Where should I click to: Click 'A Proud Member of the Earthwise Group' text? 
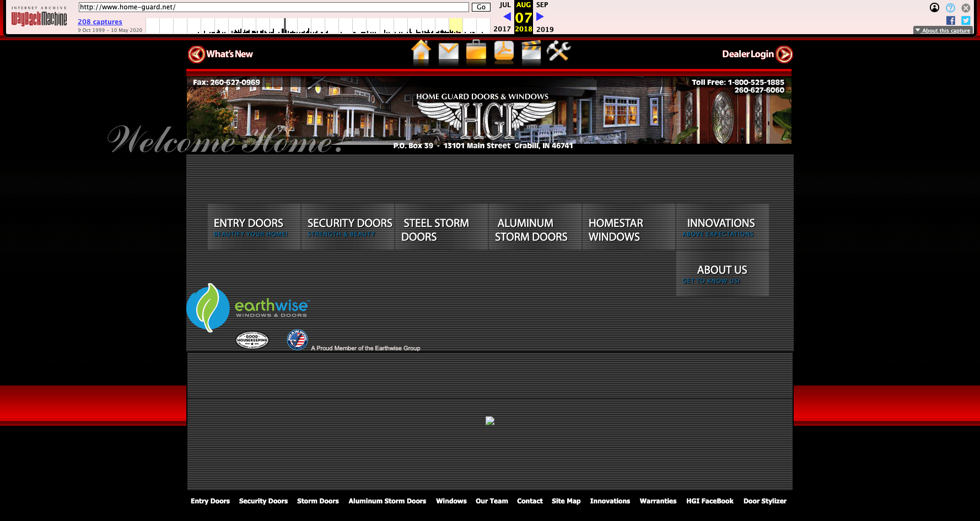coord(365,348)
